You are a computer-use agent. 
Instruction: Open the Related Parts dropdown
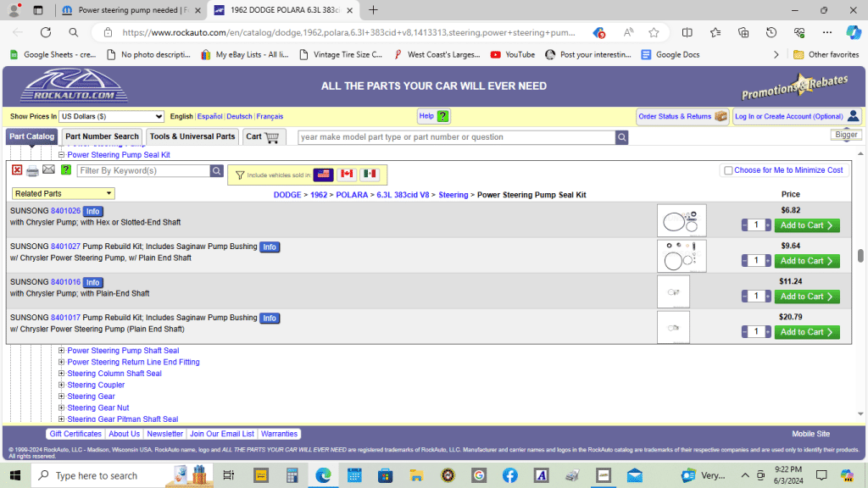tap(63, 193)
